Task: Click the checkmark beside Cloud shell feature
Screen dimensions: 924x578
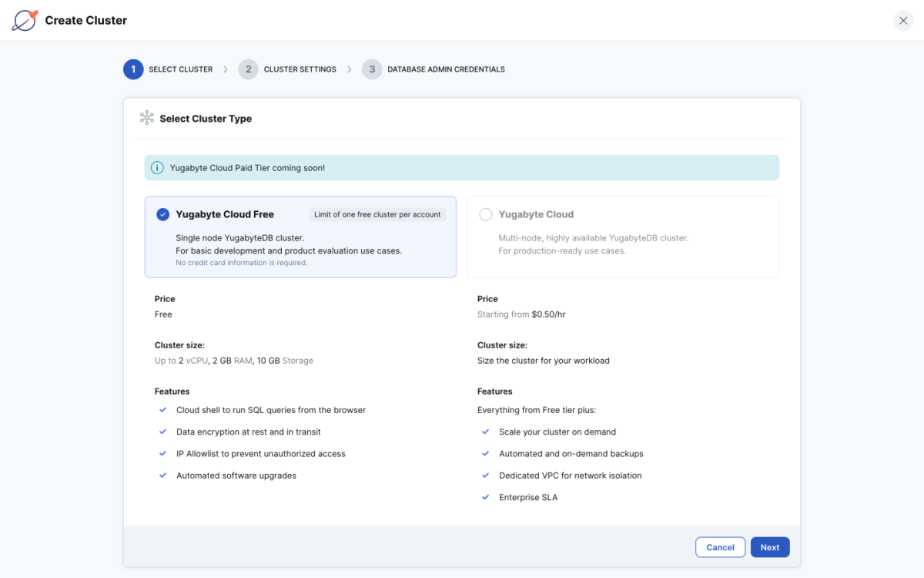Action: point(162,410)
